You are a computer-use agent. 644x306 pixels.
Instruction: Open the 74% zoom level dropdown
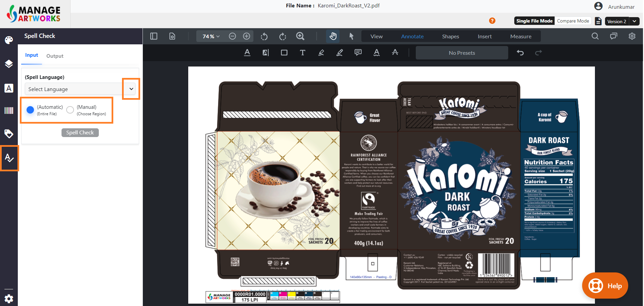point(211,36)
